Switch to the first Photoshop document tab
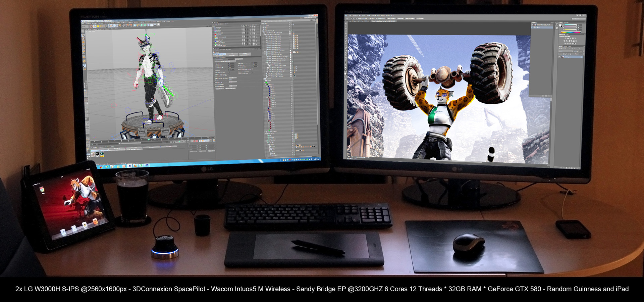This screenshot has height=302, width=644. tap(359, 21)
